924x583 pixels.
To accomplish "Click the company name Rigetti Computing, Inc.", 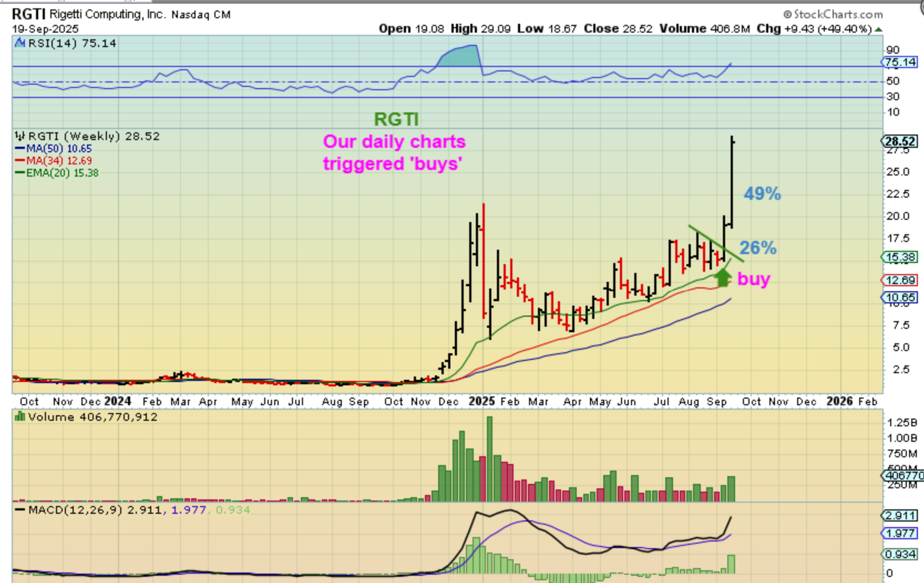I will click(107, 14).
